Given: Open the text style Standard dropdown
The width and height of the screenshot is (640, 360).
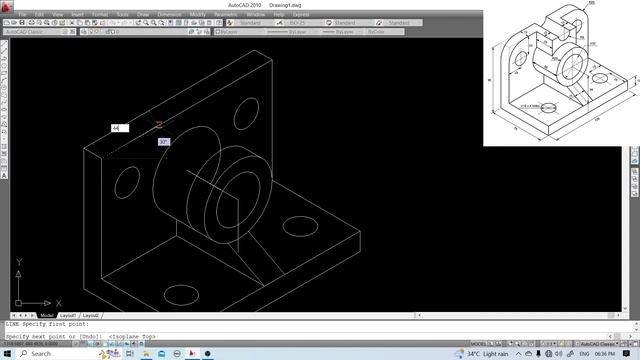Looking at the screenshot, I should (253, 23).
